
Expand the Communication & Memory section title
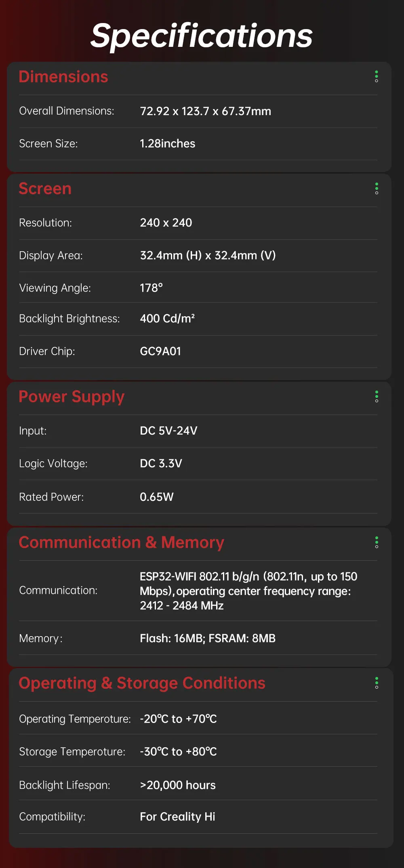[121, 542]
